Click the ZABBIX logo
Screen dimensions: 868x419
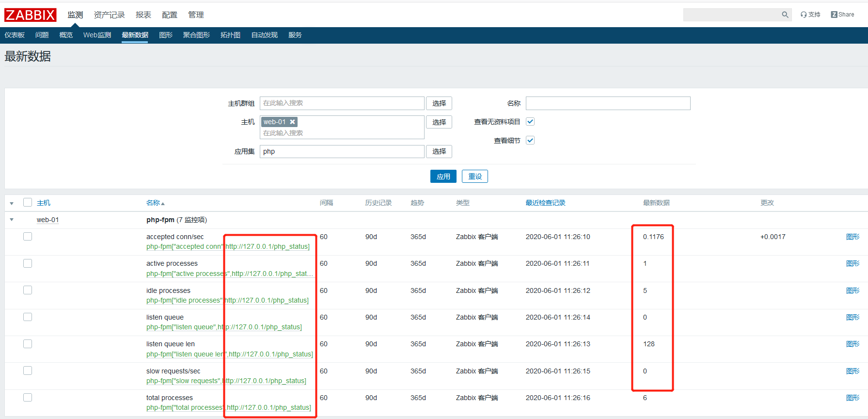[x=31, y=15]
